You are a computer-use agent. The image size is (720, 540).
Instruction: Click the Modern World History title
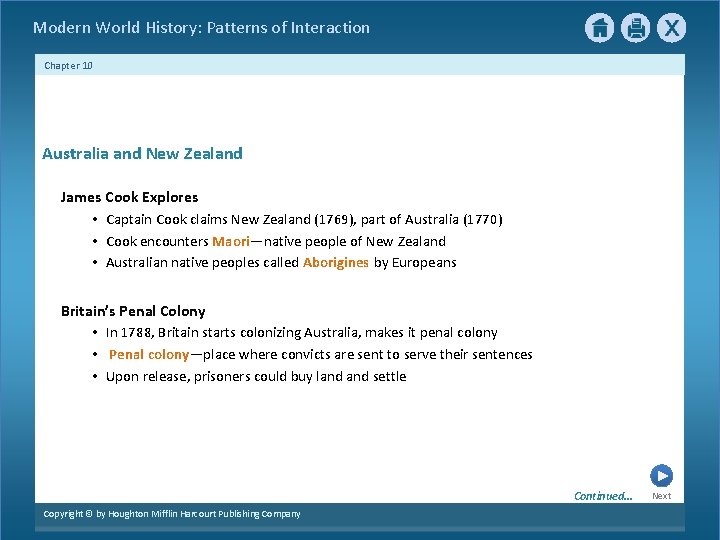click(201, 28)
